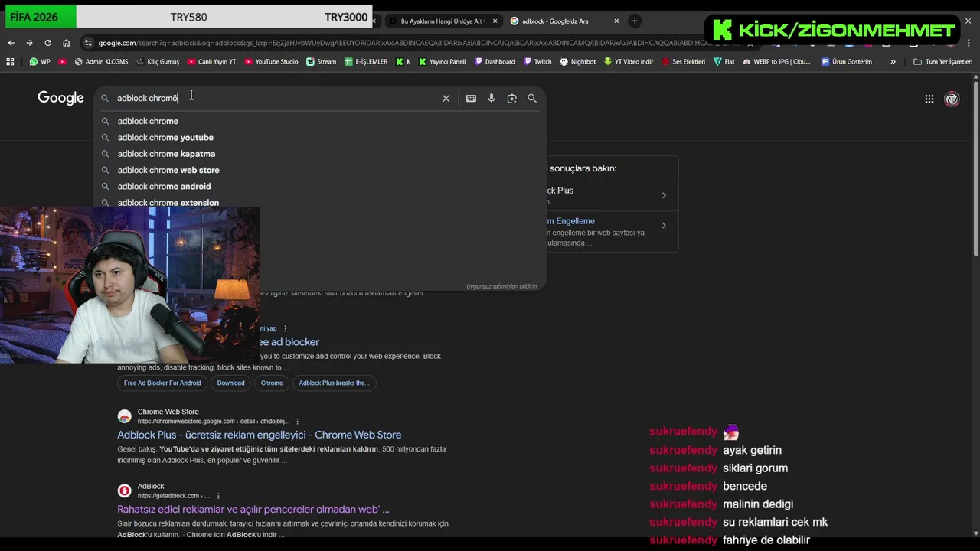
Task: Go forward with the browser forward arrow
Action: tap(29, 43)
